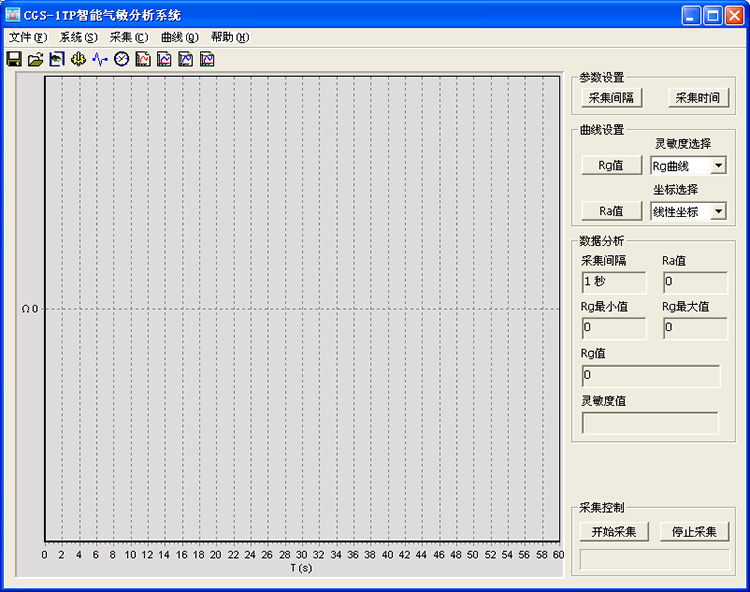This screenshot has height=592, width=750.
Task: Open the 采集(C) menu
Action: [x=129, y=37]
